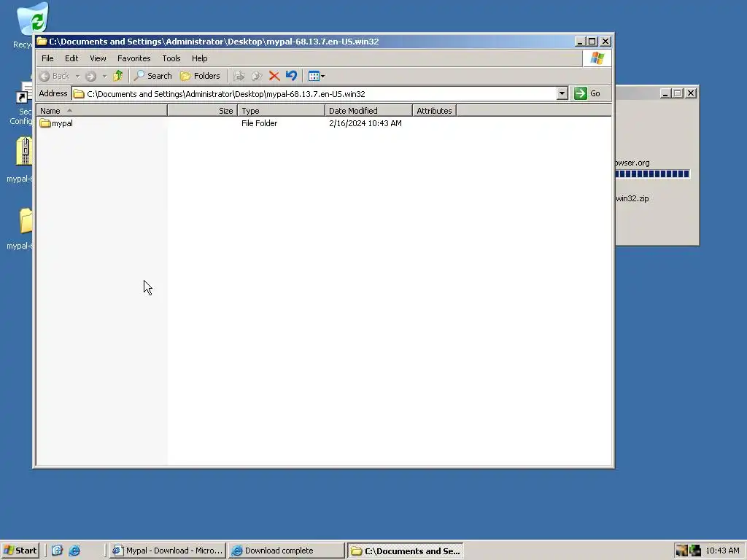Expand the Address bar dropdown arrow
Viewport: 747px width, 560px height.
point(562,93)
